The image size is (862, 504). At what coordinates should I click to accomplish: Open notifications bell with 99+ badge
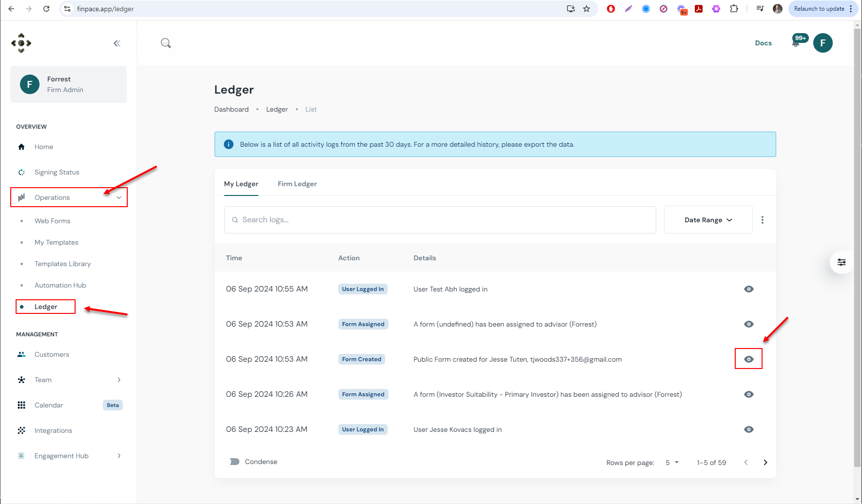796,43
